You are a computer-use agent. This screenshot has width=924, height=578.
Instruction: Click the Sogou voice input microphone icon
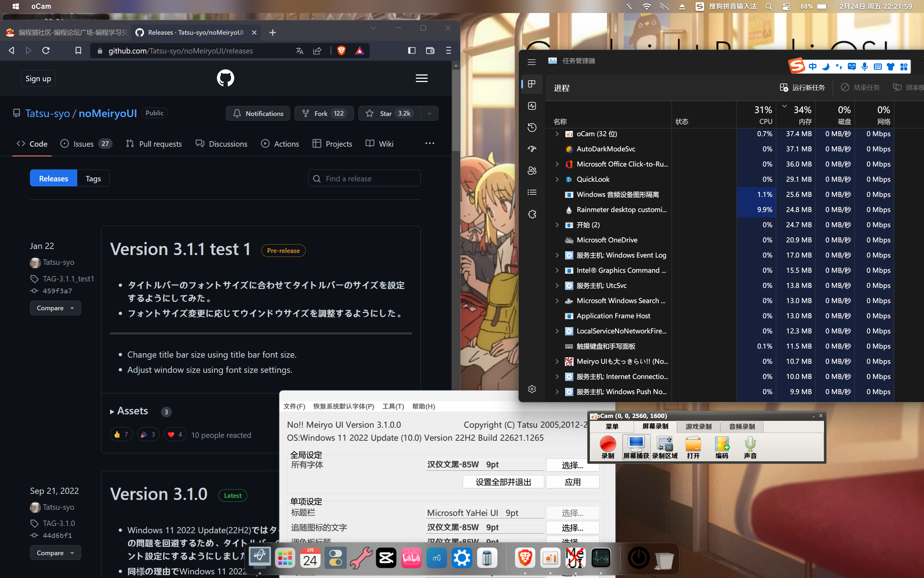coord(864,66)
